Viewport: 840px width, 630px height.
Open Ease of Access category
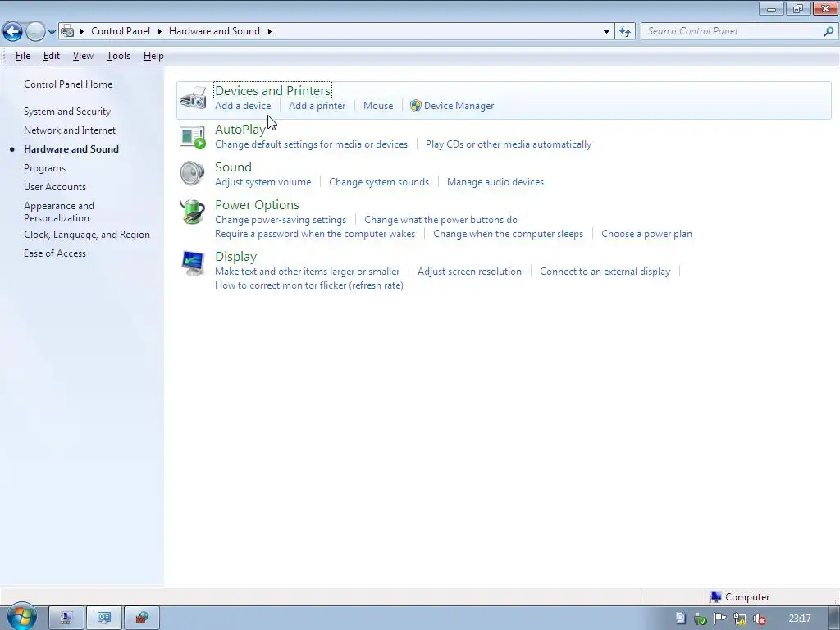click(x=55, y=253)
